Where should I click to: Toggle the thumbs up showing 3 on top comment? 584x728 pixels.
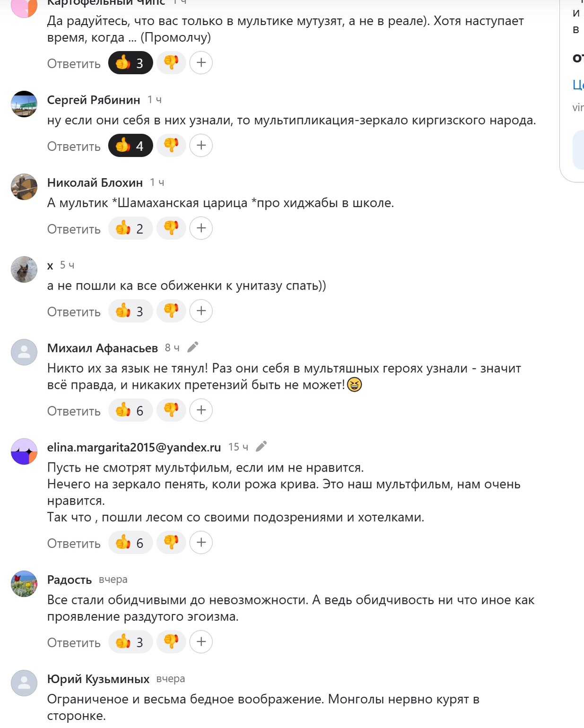[x=131, y=63]
